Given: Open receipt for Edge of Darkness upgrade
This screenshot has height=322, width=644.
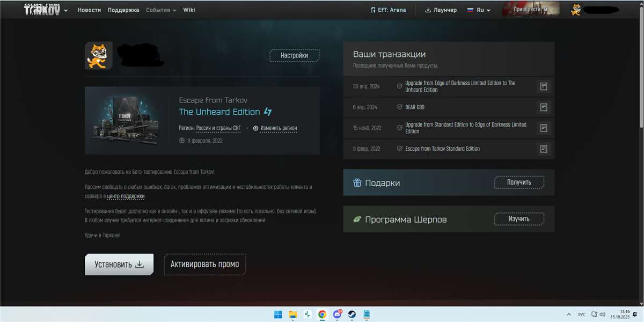Looking at the screenshot, I should click(544, 128).
